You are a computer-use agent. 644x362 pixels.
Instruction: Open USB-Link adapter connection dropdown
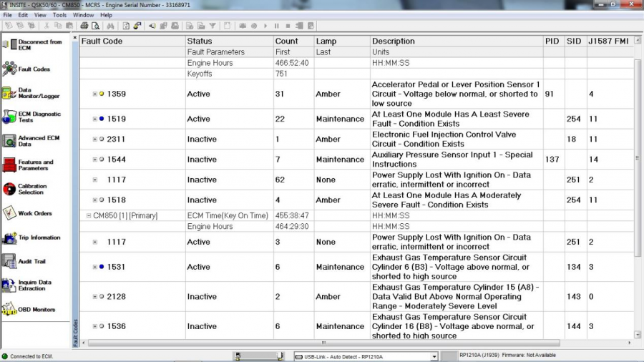434,356
